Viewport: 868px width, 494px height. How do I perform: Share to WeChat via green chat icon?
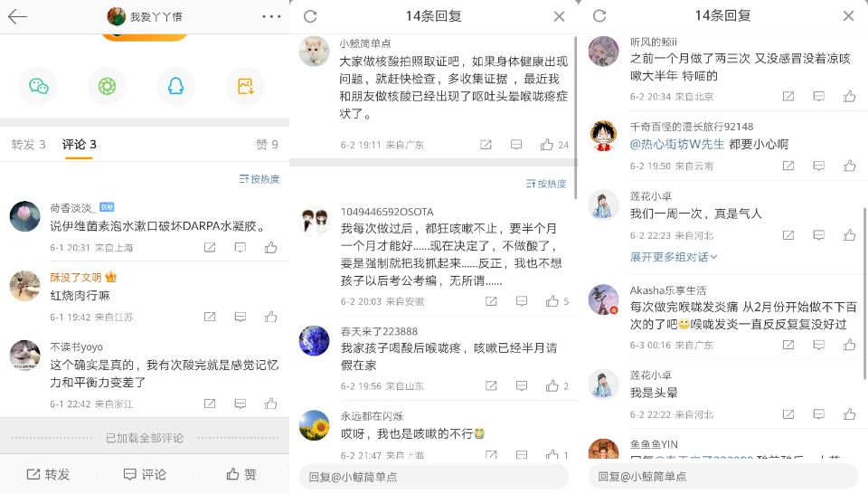tap(38, 86)
